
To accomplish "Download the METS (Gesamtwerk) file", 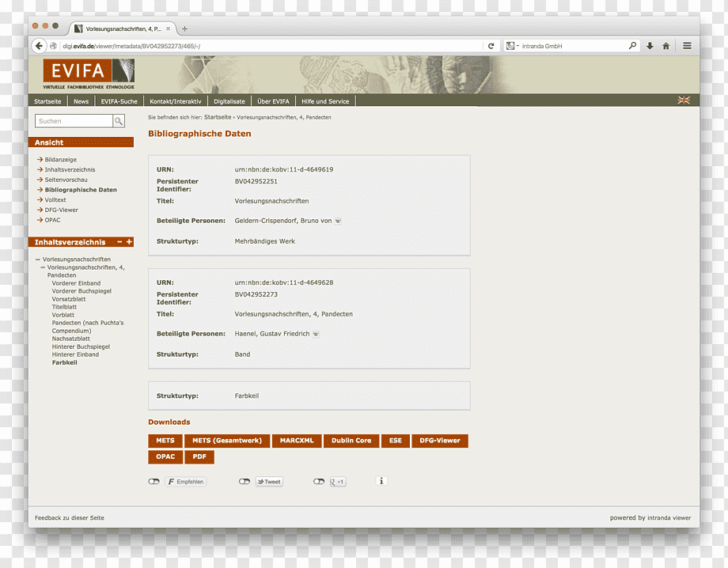I will [227, 441].
